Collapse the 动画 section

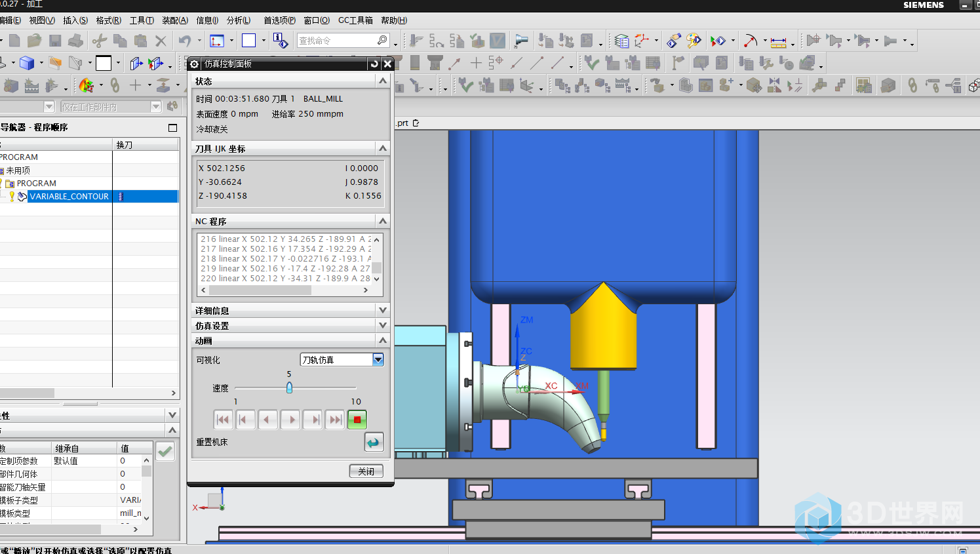[383, 340]
